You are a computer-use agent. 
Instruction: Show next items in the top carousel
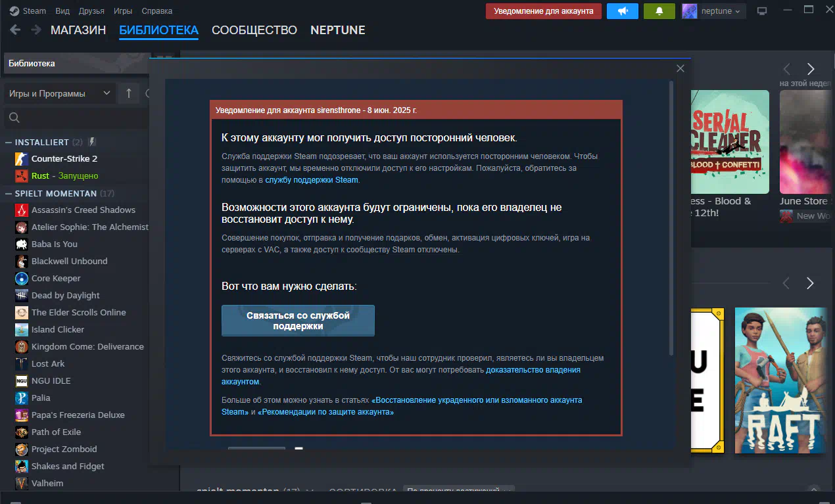[811, 69]
